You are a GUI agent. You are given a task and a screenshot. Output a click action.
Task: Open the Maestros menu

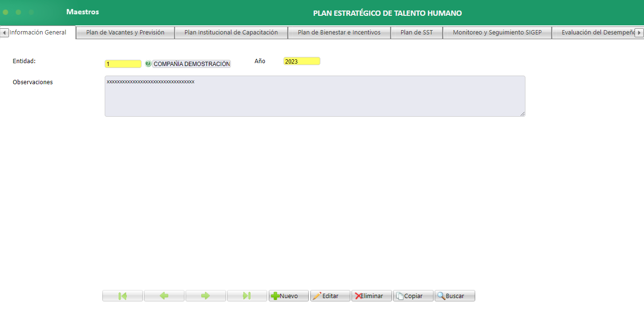point(83,11)
